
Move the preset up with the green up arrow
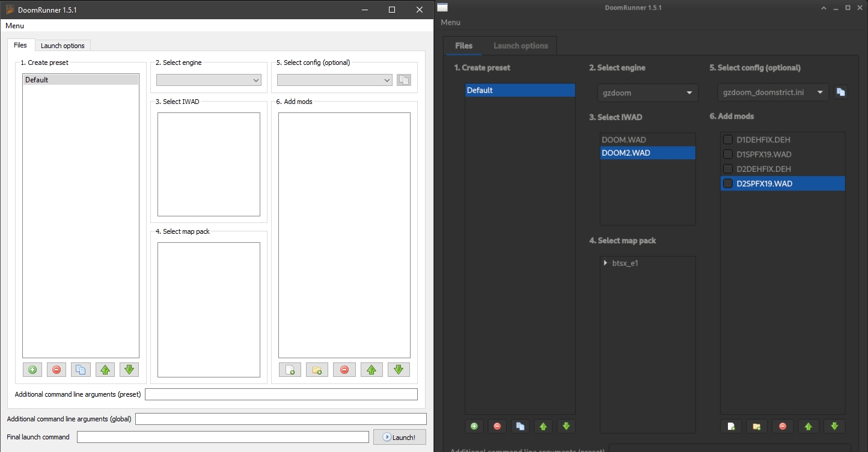[x=543, y=426]
